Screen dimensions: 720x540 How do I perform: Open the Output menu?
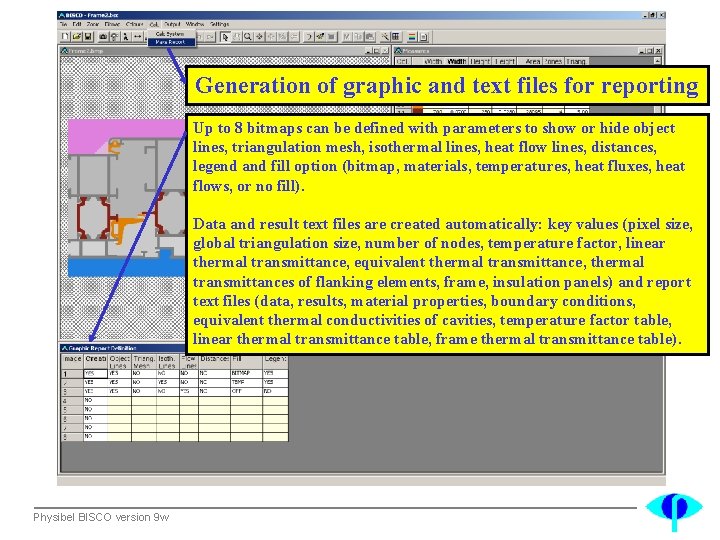click(172, 24)
